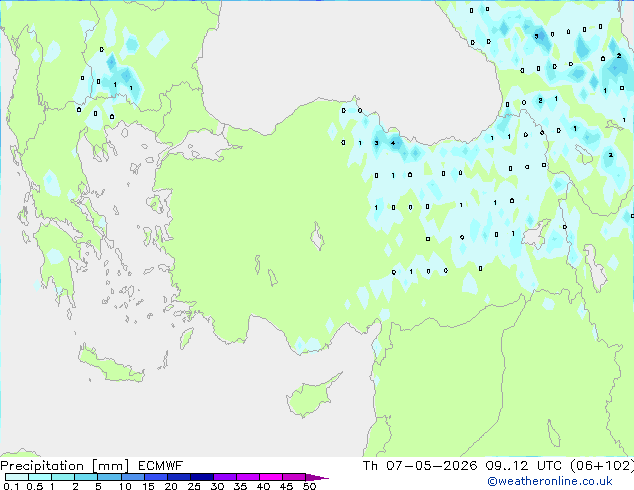
Task: Select the purple 30–35 mm legend swatch
Action: [225, 477]
